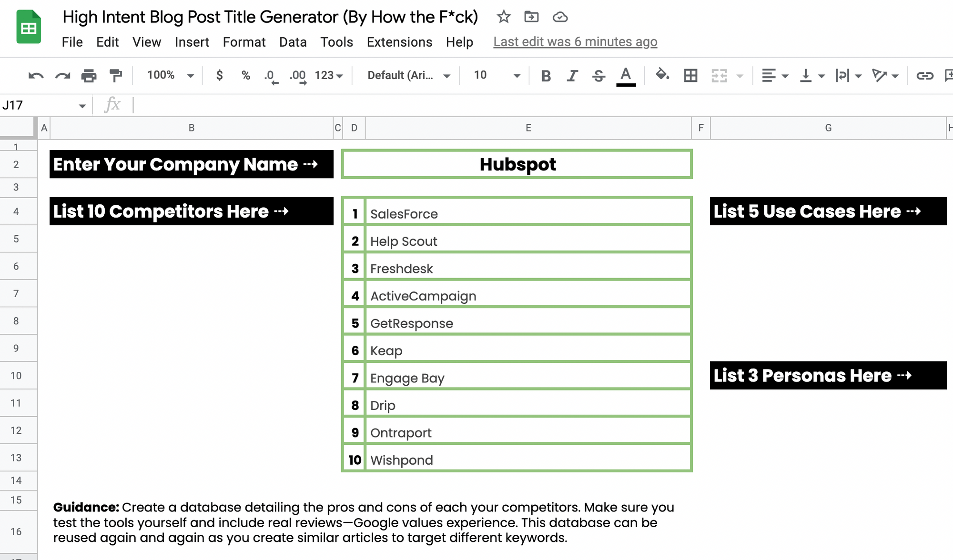Select the Hubspot company name cell
Viewport: 953px width, 560px height.
click(517, 164)
